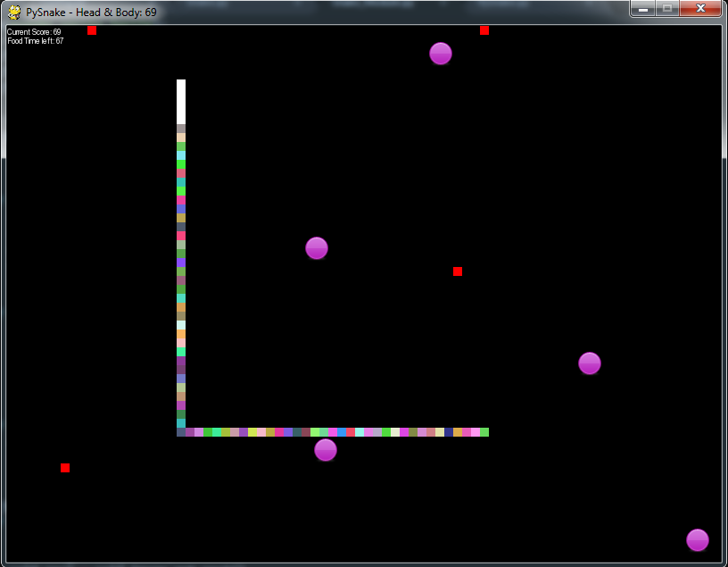Screen dimensions: 728x567
Task: Minimize the PySnake window
Action: (642, 9)
